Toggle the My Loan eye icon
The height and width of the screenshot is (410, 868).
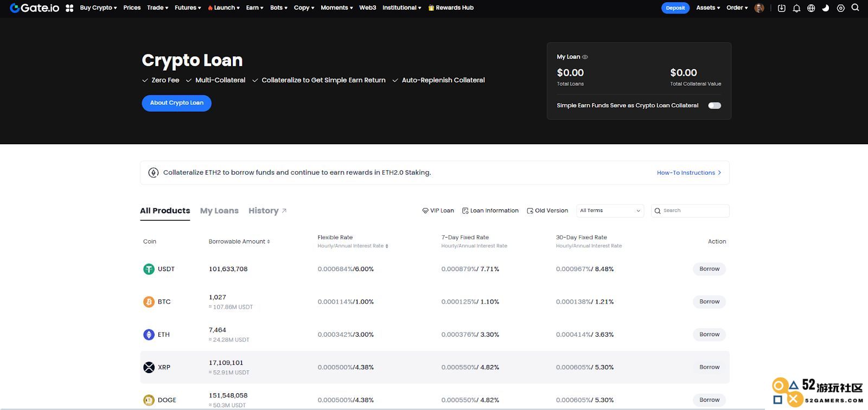[585, 57]
